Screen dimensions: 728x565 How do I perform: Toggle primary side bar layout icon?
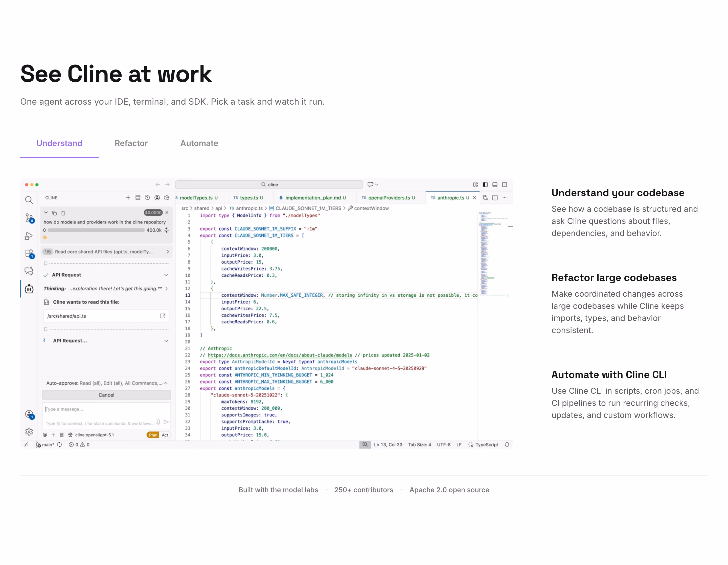click(485, 184)
